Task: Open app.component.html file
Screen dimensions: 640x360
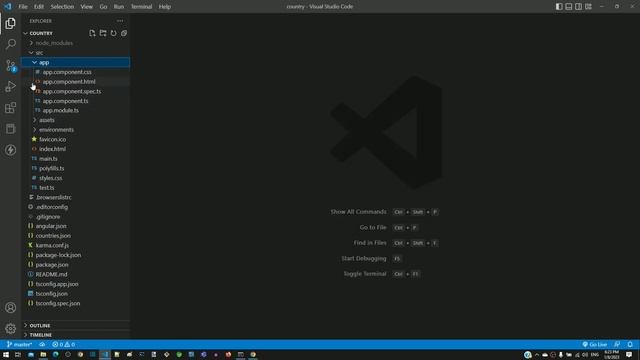Action: (x=76, y=82)
